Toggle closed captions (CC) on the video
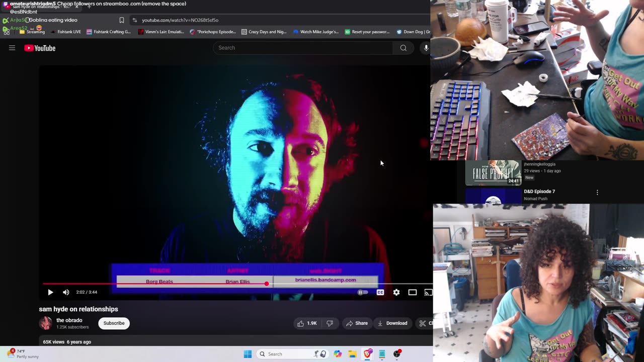 [380, 292]
